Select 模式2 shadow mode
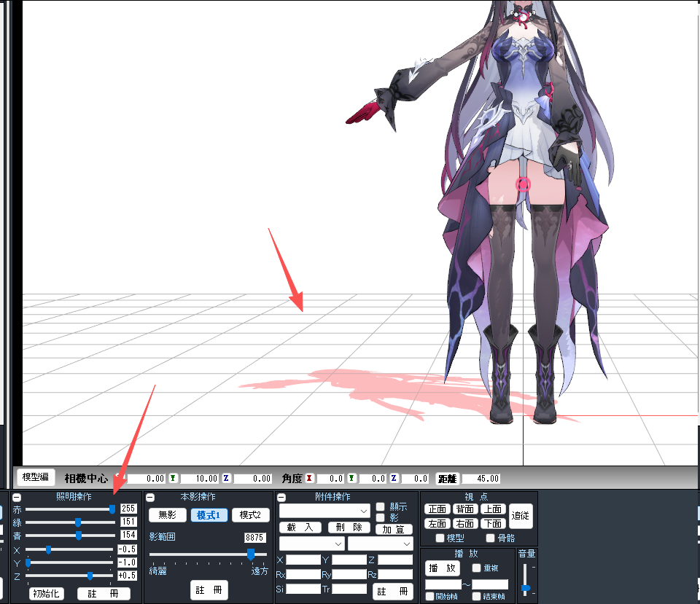The height and width of the screenshot is (604, 700). point(250,515)
